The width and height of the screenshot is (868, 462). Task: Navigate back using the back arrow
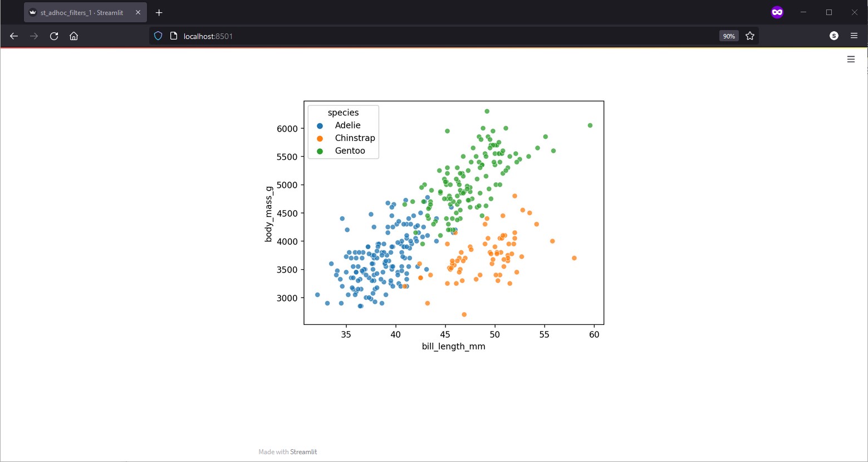pyautogui.click(x=13, y=36)
